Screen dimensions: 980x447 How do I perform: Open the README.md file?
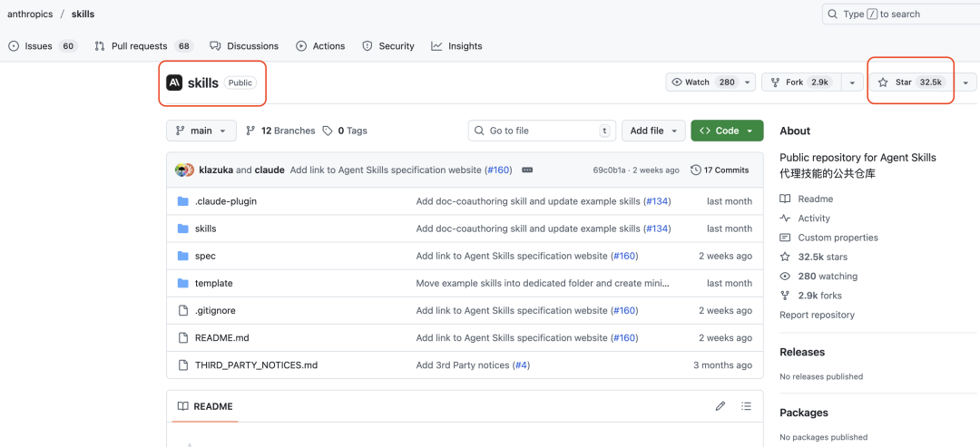point(222,338)
